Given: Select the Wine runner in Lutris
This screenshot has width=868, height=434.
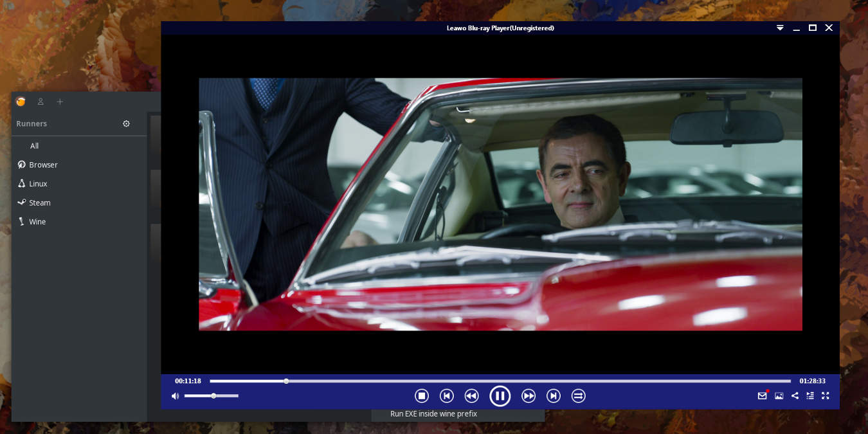Looking at the screenshot, I should pos(37,221).
